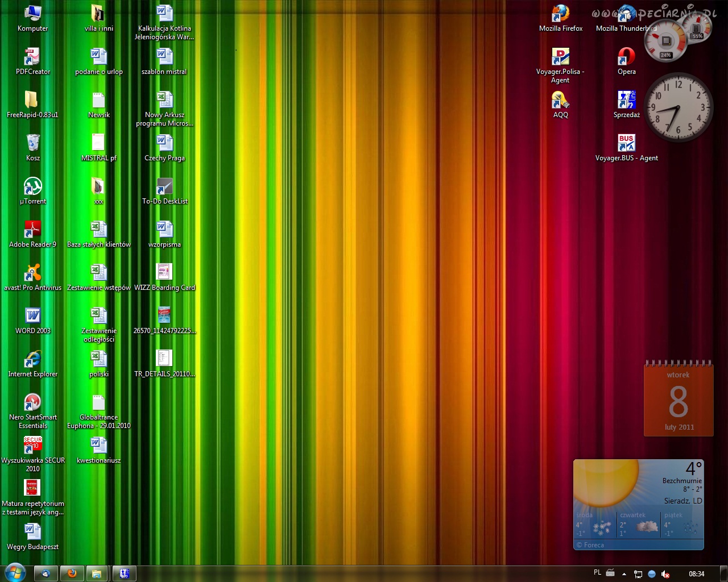Launch the Opera browser shortcut

coord(626,57)
